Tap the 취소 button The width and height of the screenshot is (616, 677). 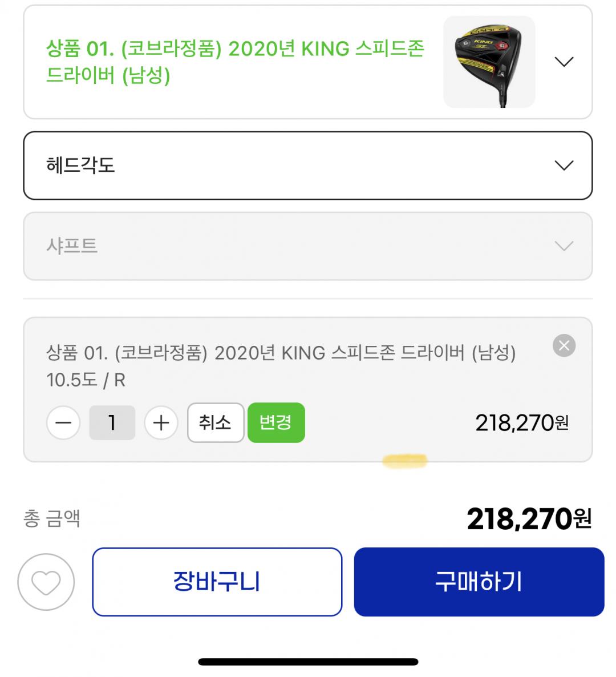(215, 423)
